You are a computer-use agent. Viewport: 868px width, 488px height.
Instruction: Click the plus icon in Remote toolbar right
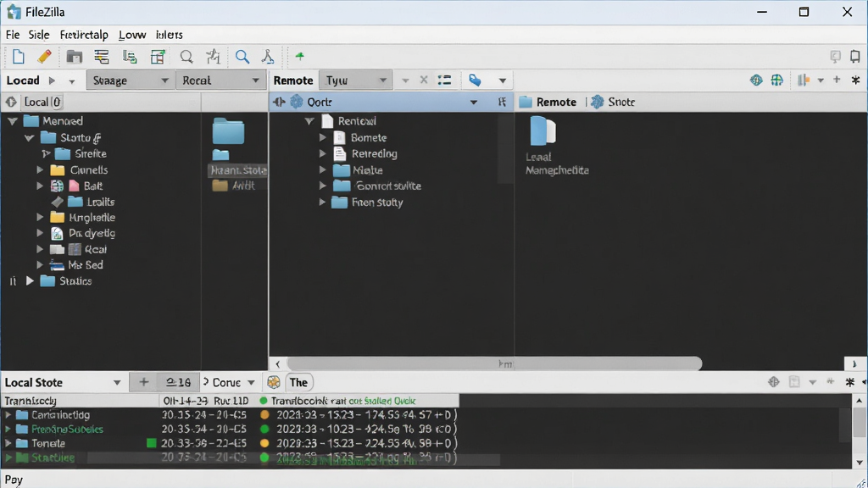[x=837, y=80]
